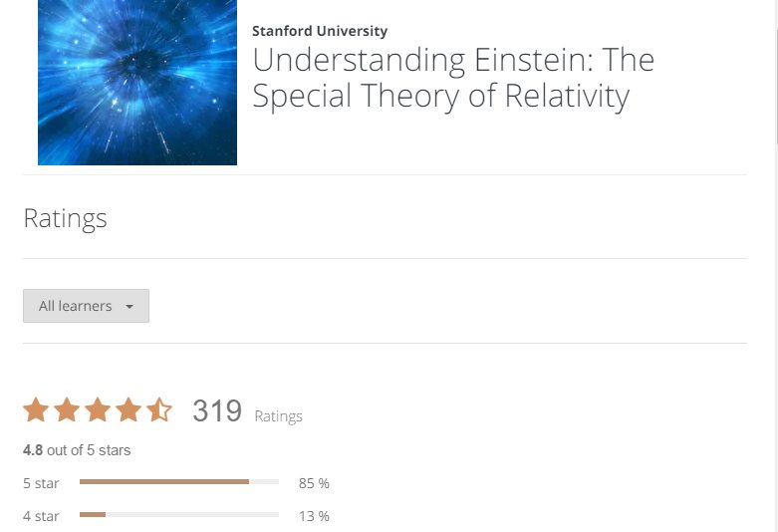Click the 319 ratings count
Image resolution: width=778 pixels, height=532 pixels.
tap(217, 410)
